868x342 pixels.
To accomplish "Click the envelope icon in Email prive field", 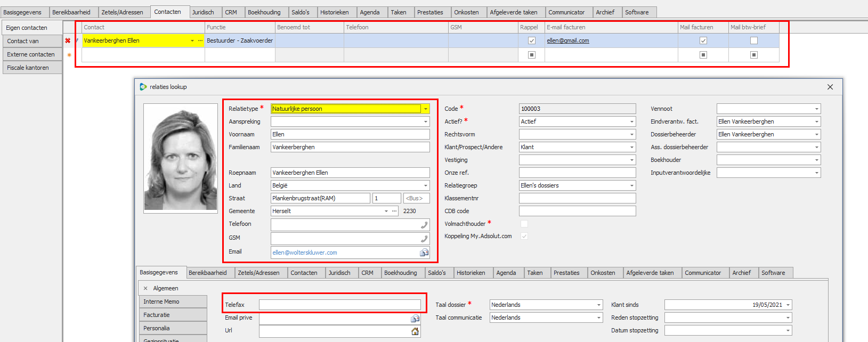I will point(415,318).
